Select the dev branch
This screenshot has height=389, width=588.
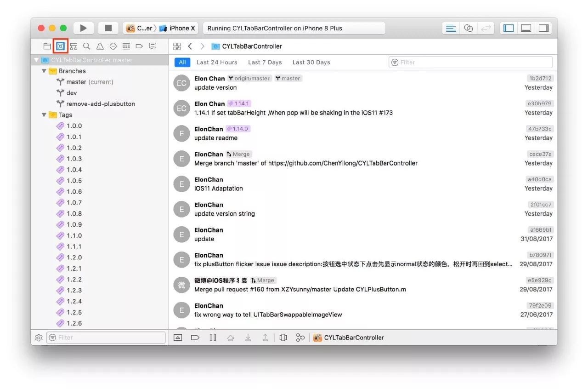tap(100, 93)
